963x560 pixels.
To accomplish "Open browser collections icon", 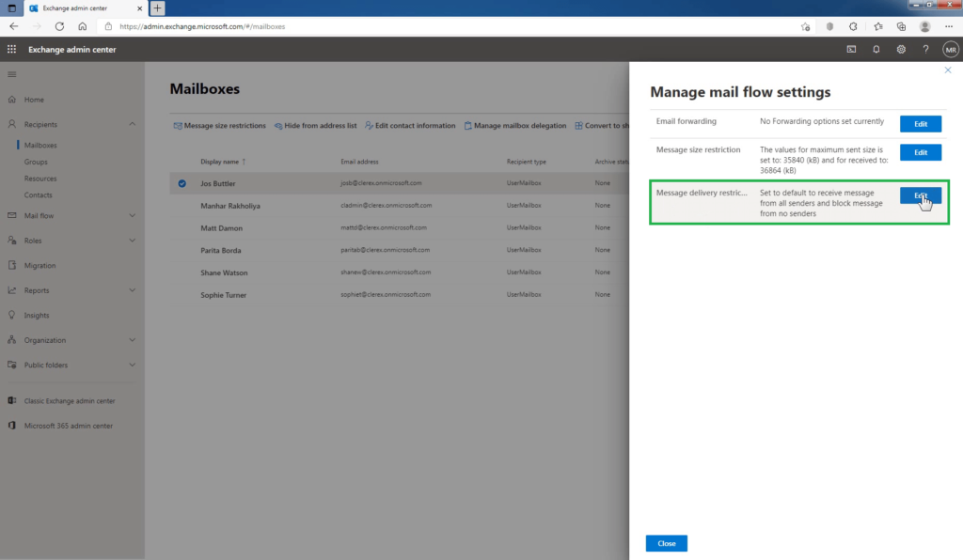I will pos(901,26).
